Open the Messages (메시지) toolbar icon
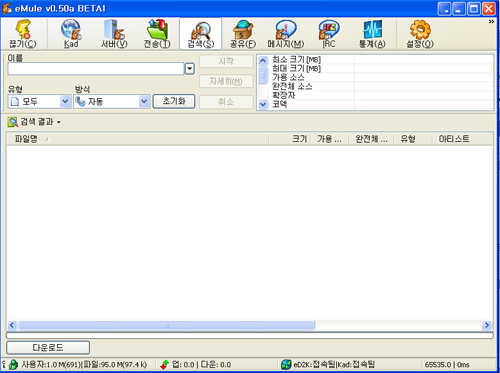 [286, 34]
